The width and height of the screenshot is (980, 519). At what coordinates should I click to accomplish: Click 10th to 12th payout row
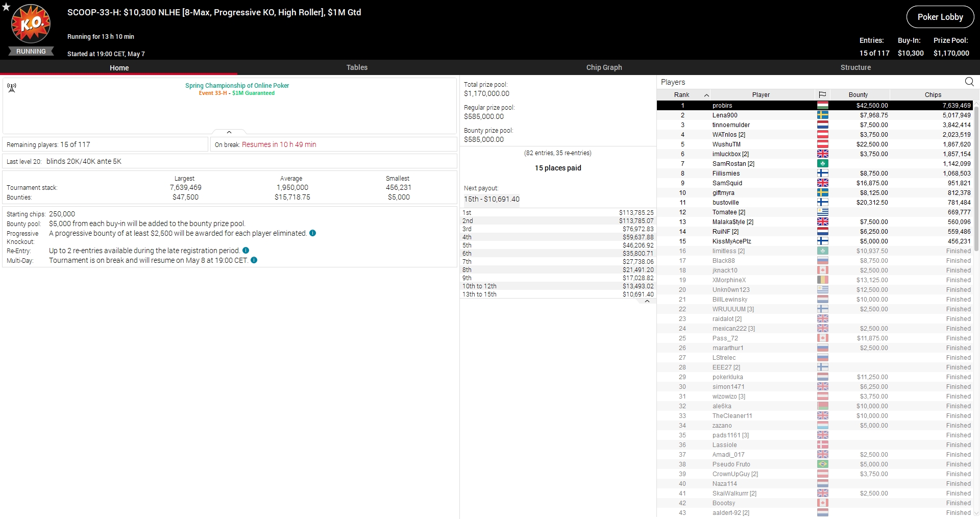click(x=558, y=286)
